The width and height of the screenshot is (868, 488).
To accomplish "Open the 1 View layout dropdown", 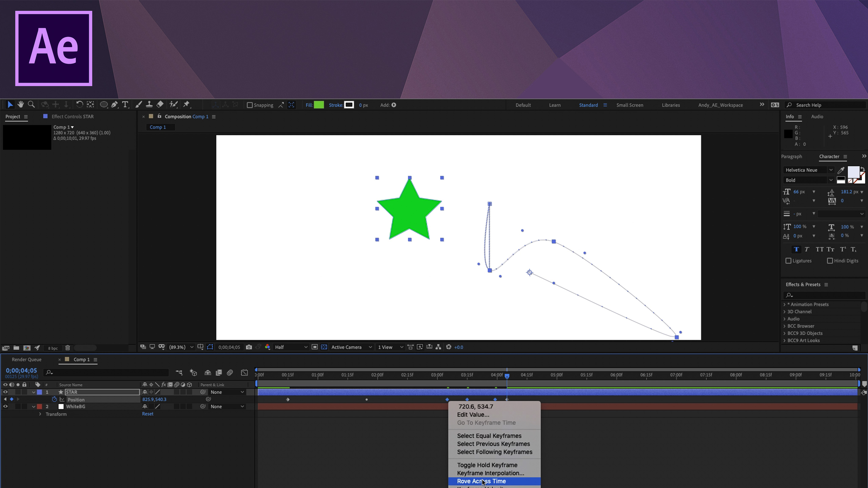I will click(391, 347).
